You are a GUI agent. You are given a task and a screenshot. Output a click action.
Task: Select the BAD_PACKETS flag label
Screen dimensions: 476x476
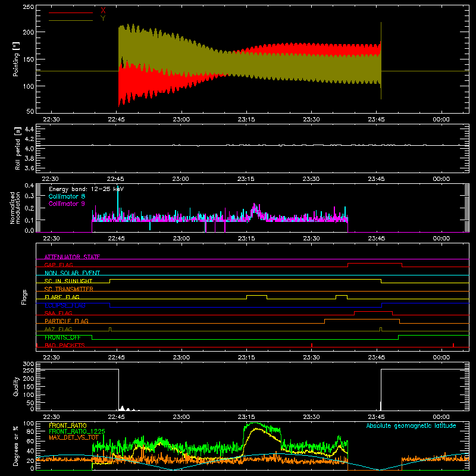click(65, 345)
